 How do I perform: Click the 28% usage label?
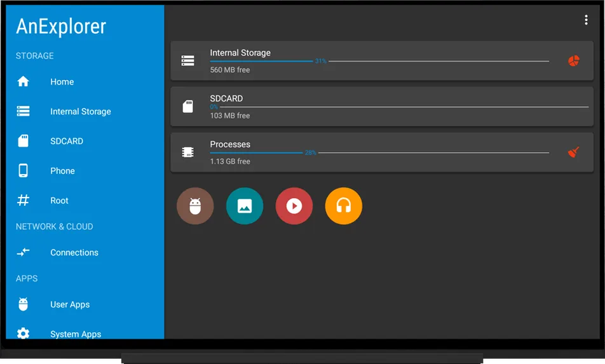[311, 152]
